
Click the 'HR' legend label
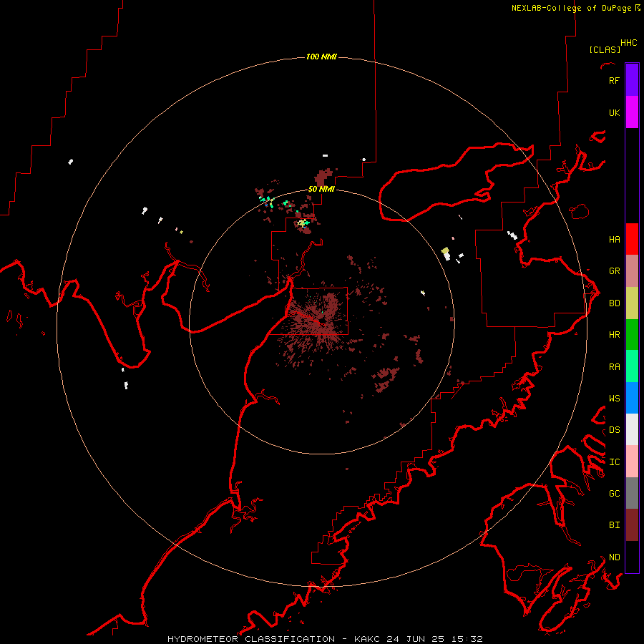(614, 334)
